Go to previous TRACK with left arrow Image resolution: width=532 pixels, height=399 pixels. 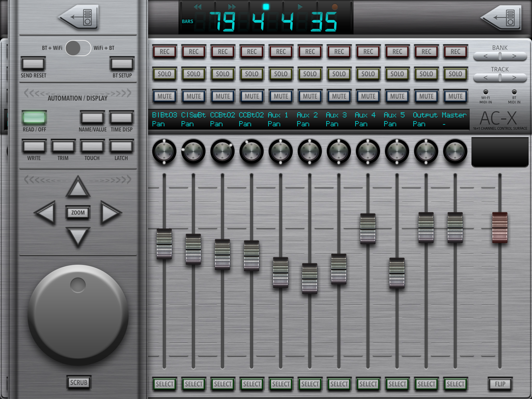pos(486,78)
